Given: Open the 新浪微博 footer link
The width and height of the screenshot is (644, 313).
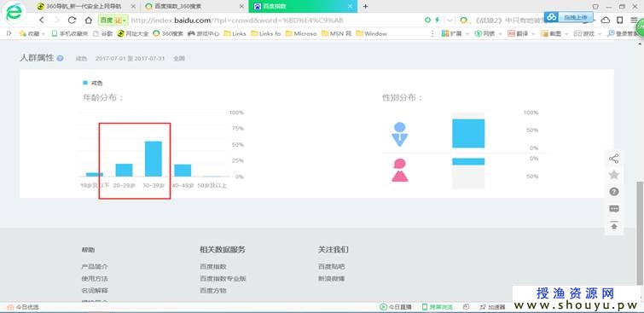Looking at the screenshot, I should (x=332, y=279).
